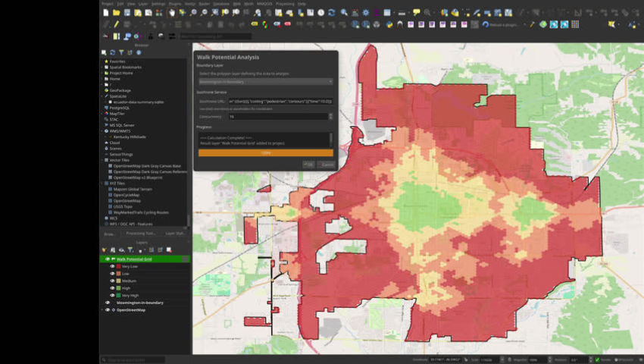Click the Refresh icon in Browser panel

113,52
